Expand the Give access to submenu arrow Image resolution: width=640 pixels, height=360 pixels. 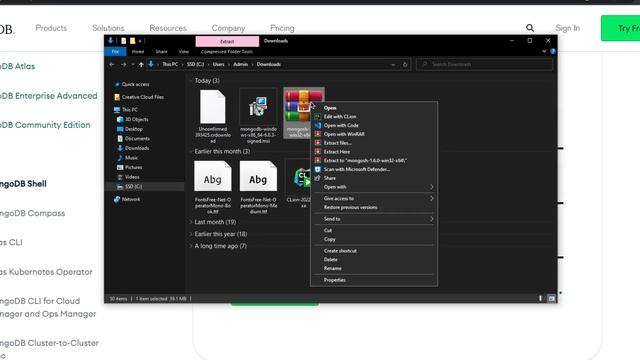pyautogui.click(x=431, y=198)
